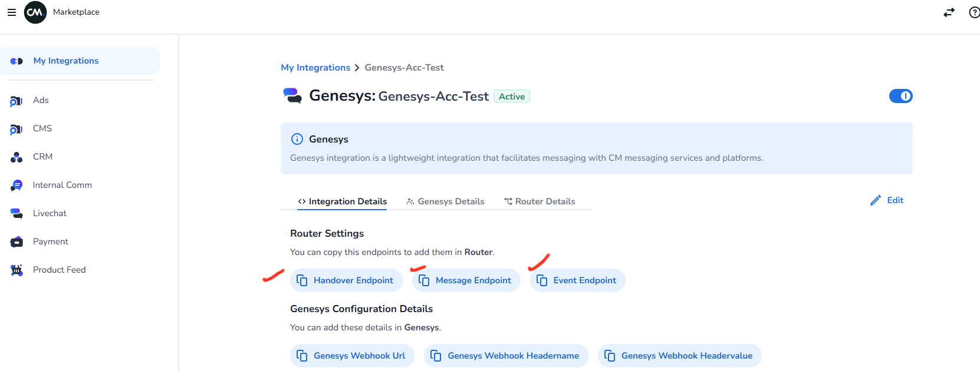The height and width of the screenshot is (371, 980).
Task: Copy the Genesys Webhook Headervalue
Action: click(x=679, y=356)
